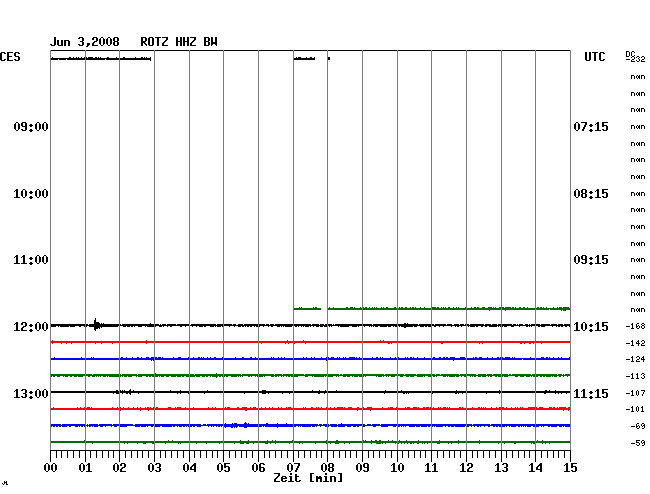Click the '09' minute axis tick label

tap(362, 468)
